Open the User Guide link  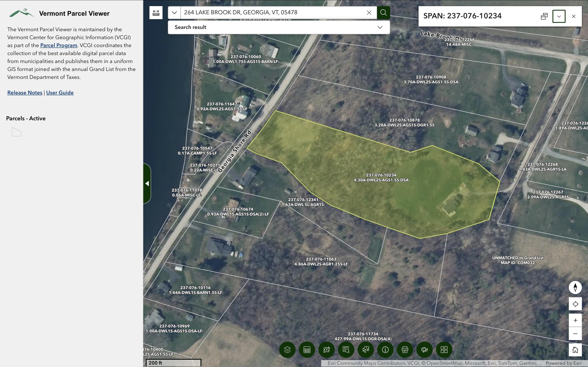(x=60, y=93)
